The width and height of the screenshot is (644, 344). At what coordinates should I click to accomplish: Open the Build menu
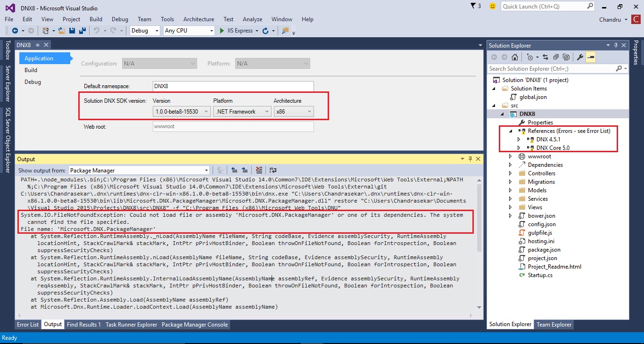coord(96,19)
